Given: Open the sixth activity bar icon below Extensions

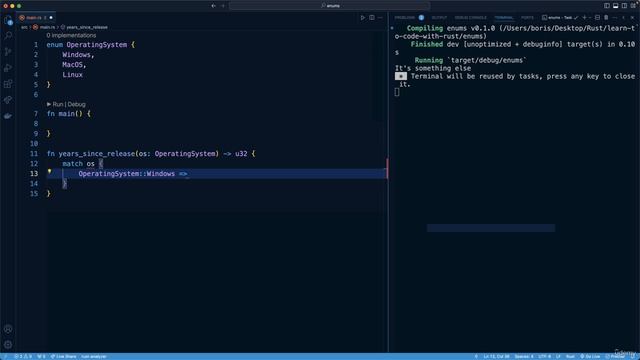Looking at the screenshot, I should coord(8,100).
